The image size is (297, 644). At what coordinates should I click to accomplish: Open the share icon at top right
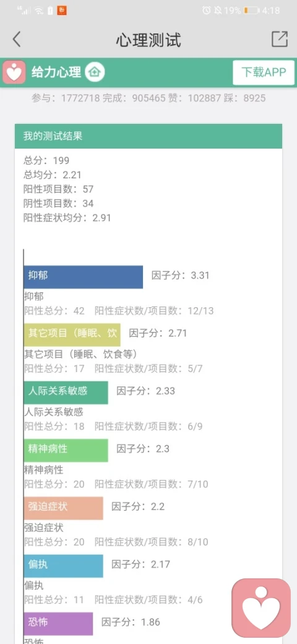pyautogui.click(x=280, y=39)
